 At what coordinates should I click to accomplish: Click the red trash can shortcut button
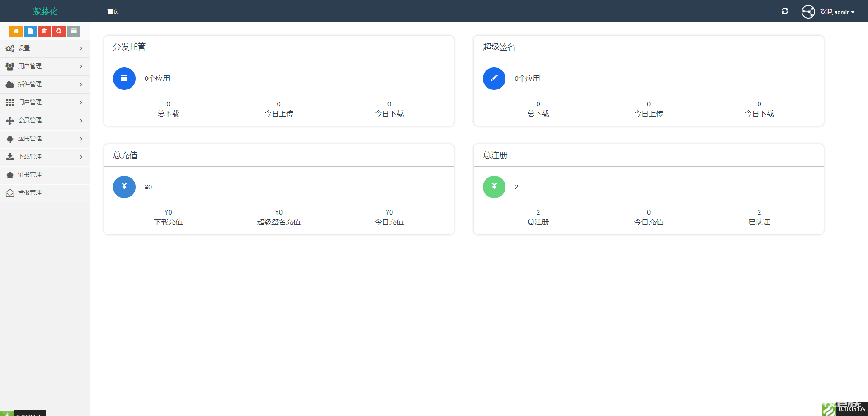pyautogui.click(x=44, y=31)
